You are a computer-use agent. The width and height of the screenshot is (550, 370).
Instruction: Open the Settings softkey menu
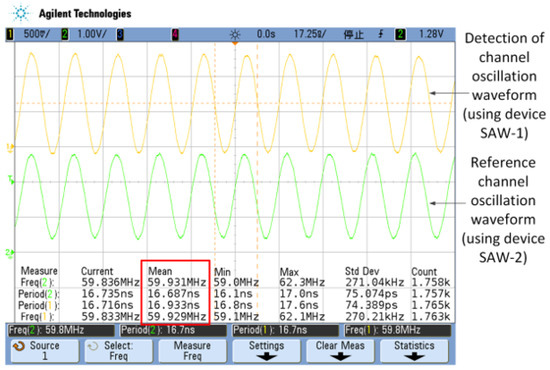(x=266, y=351)
